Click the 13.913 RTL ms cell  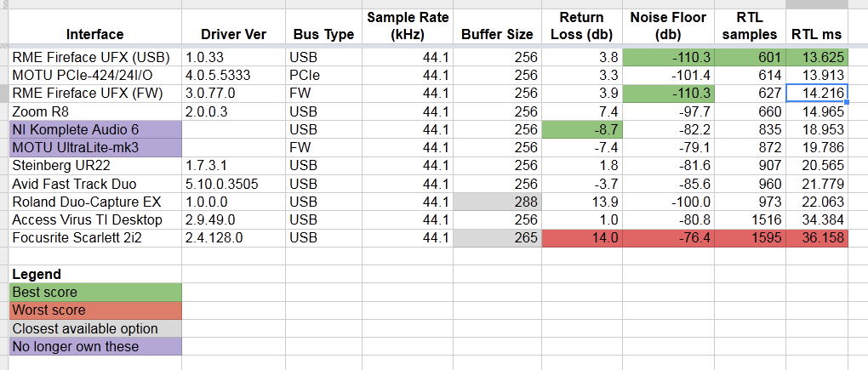pos(817,76)
